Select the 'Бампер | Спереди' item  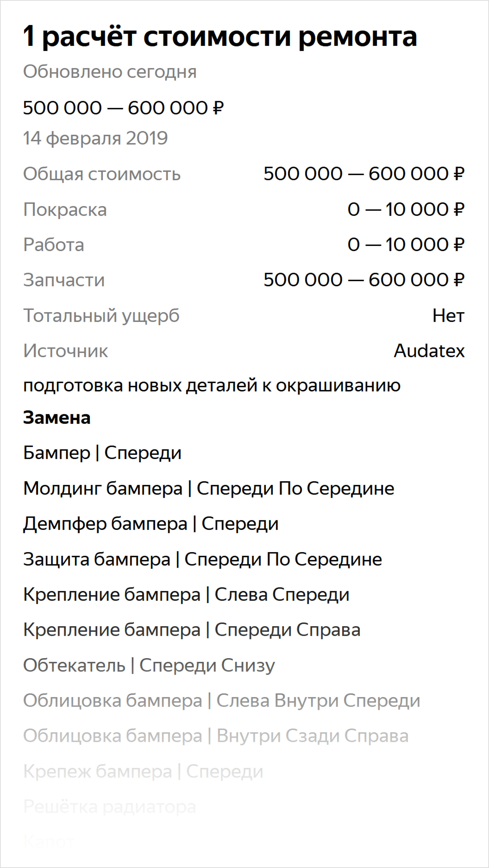tap(102, 453)
